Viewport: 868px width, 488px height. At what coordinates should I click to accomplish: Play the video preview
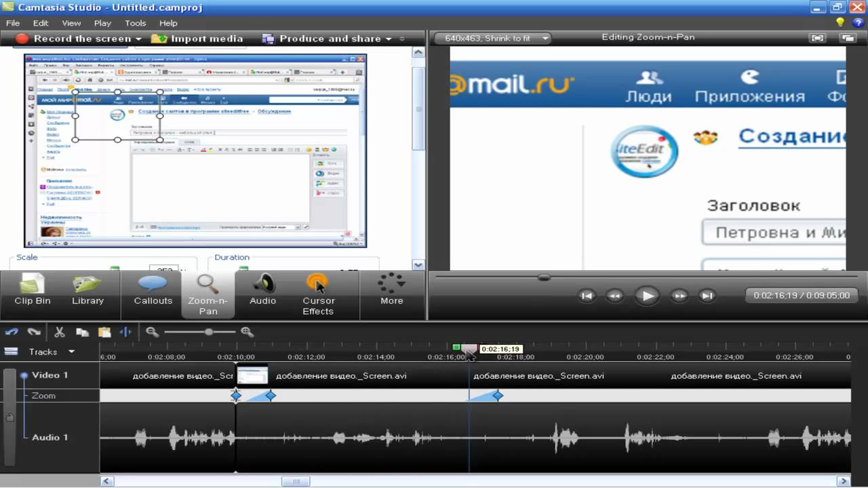pos(647,296)
